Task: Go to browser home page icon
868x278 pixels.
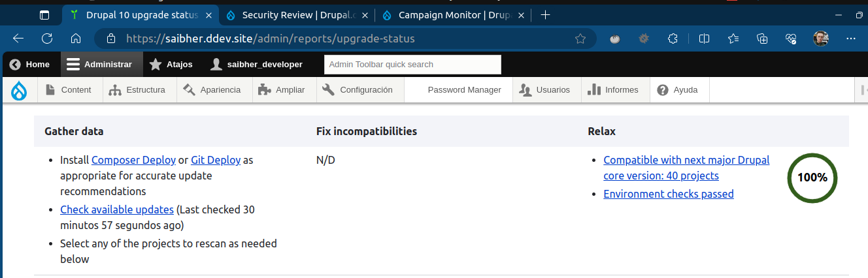Action: (76, 39)
